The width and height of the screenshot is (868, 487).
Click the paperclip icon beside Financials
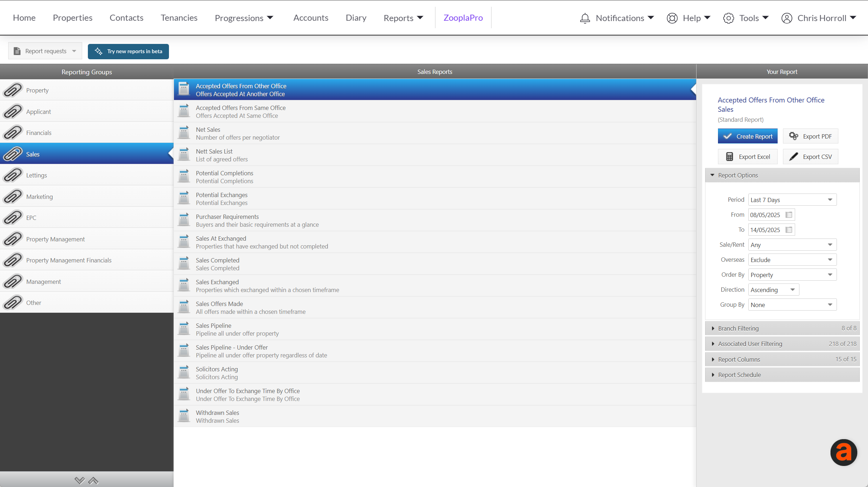tap(13, 132)
